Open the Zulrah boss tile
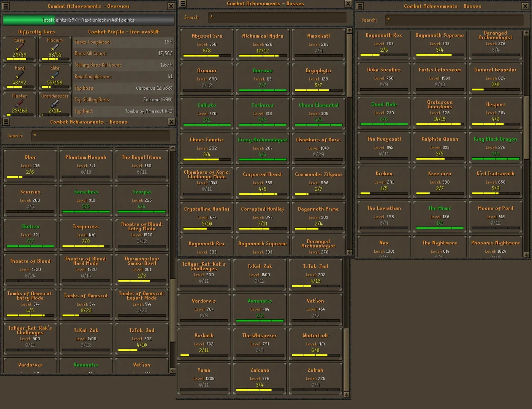532x409 pixels. tap(315, 378)
